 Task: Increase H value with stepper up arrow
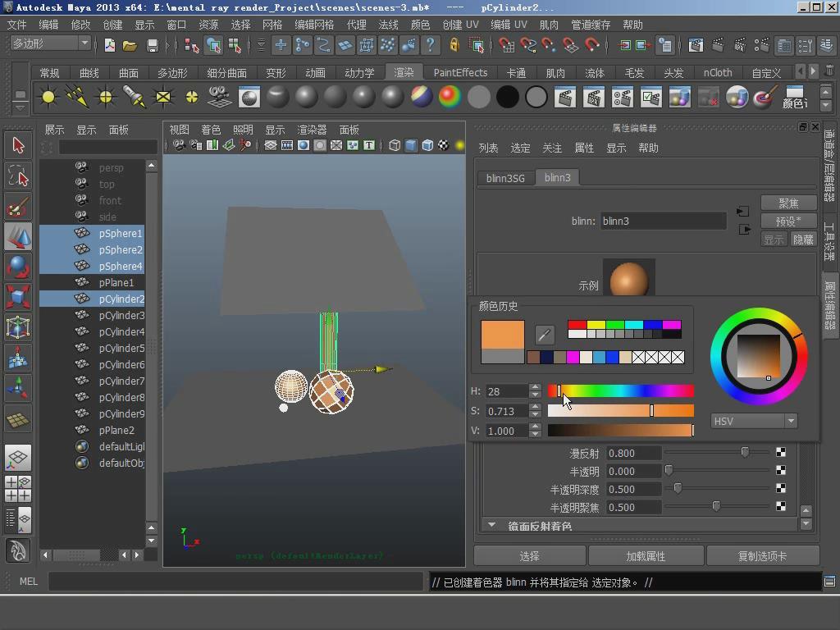(x=535, y=387)
